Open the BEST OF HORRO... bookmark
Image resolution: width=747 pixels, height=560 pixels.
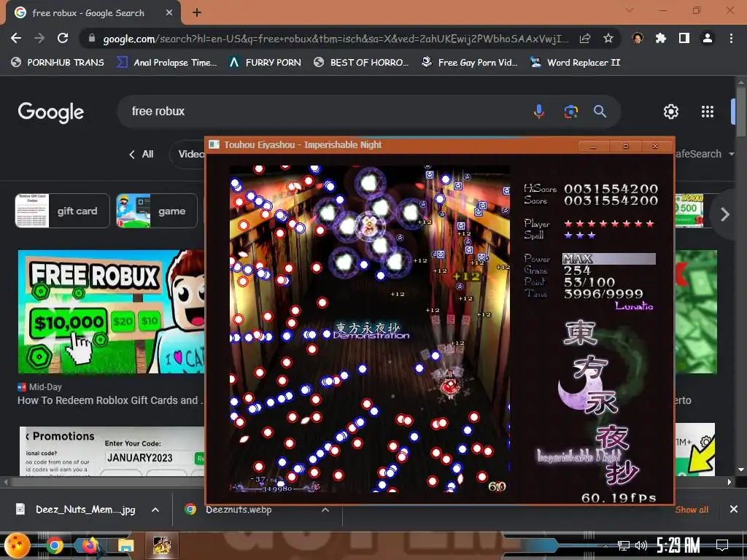tap(361, 63)
